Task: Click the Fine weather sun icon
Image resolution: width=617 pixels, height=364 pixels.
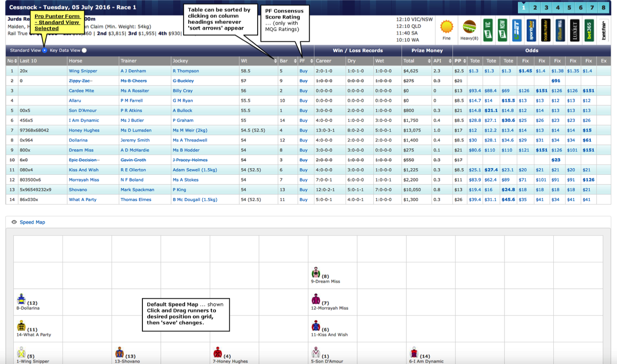Action: coord(447,27)
